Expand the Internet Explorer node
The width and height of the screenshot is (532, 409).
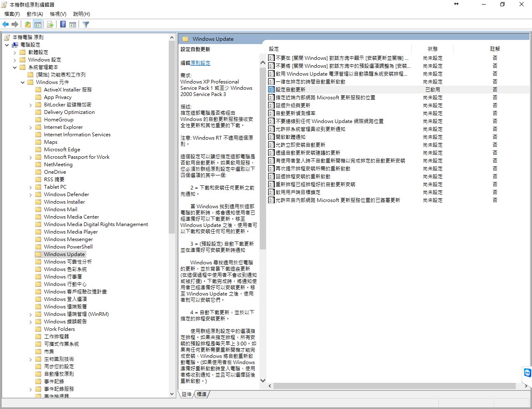tap(31, 128)
